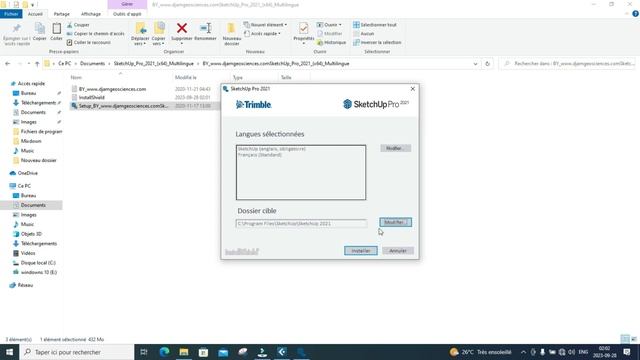Click the Propriétés icon
640x360 pixels.
click(x=303, y=33)
